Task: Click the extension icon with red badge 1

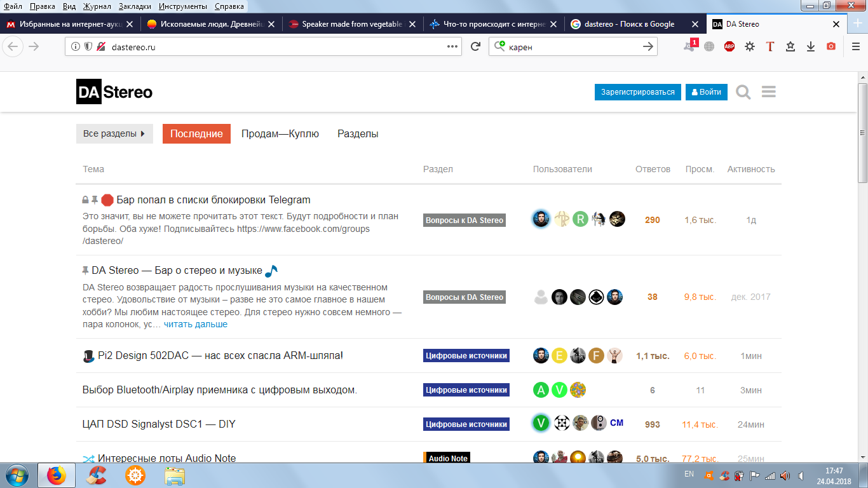Action: [x=689, y=46]
